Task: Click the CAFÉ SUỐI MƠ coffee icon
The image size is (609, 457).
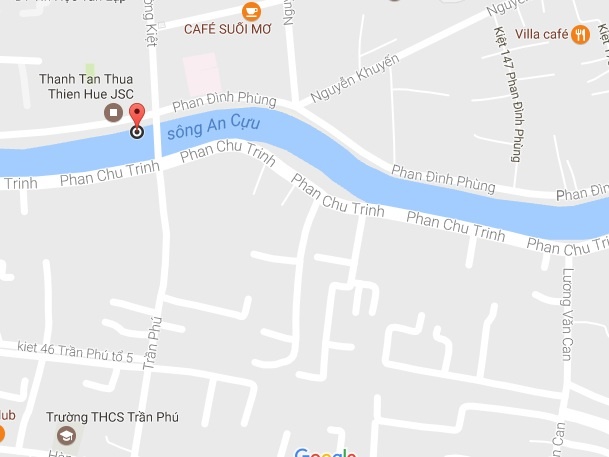Action: (251, 12)
